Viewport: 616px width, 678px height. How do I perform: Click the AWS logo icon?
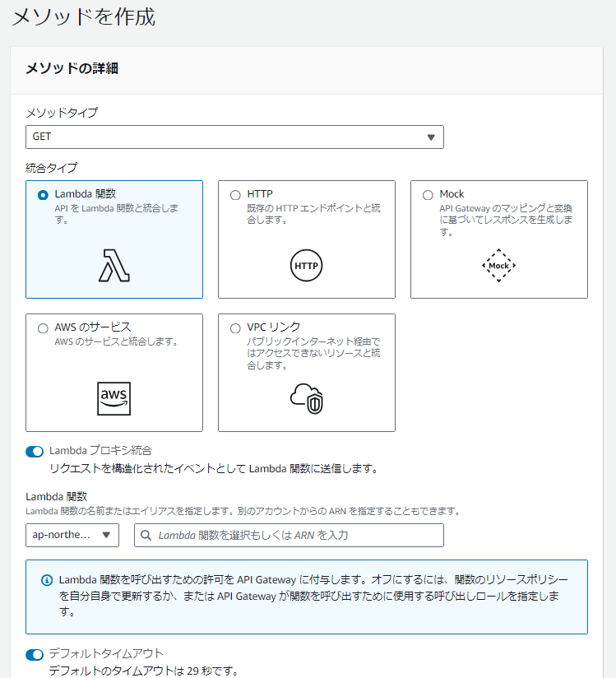tap(113, 399)
